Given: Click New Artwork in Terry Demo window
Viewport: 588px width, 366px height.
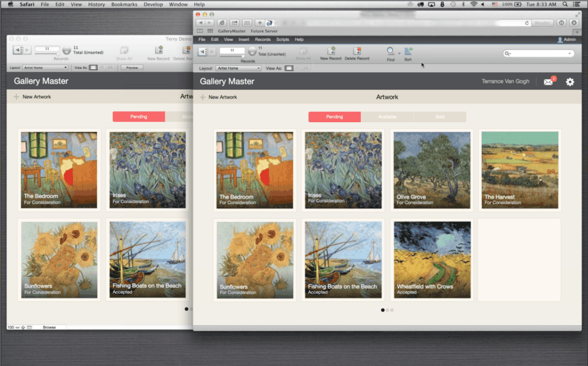Looking at the screenshot, I should (37, 96).
